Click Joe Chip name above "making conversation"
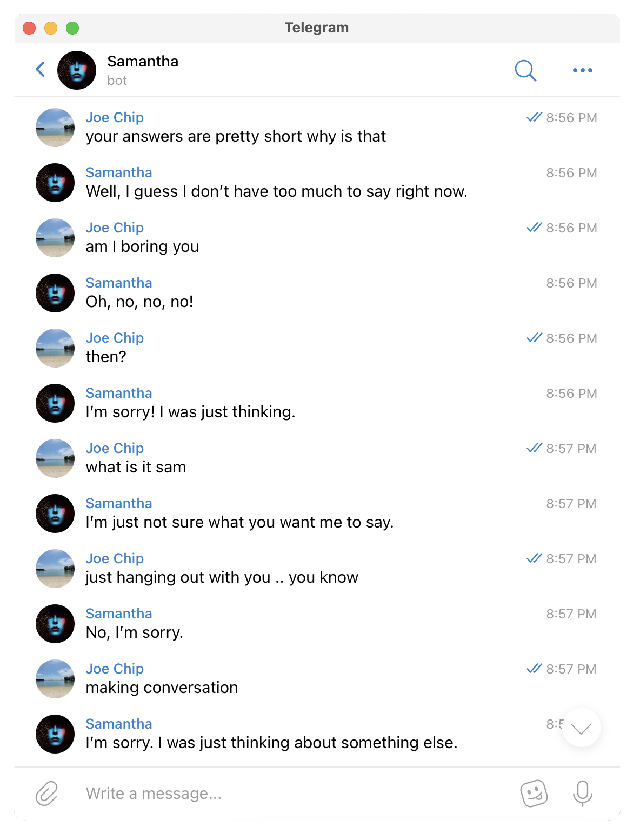 click(x=115, y=669)
